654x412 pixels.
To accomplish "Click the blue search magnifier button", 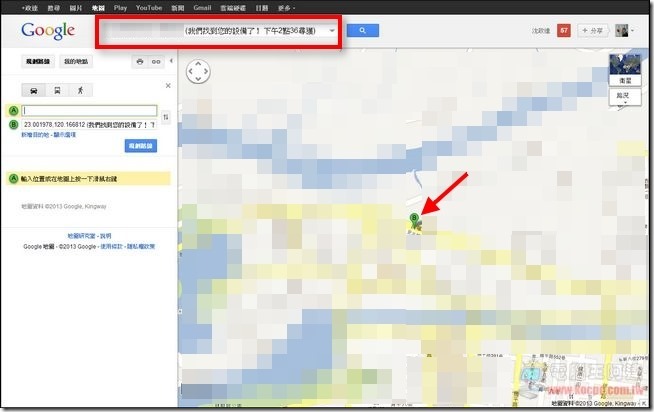I will 362,30.
